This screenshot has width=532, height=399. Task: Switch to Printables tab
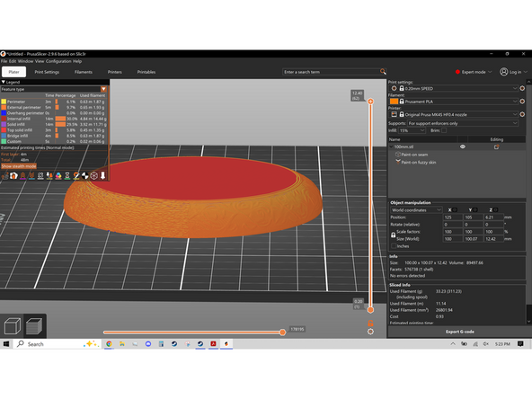[x=146, y=72]
